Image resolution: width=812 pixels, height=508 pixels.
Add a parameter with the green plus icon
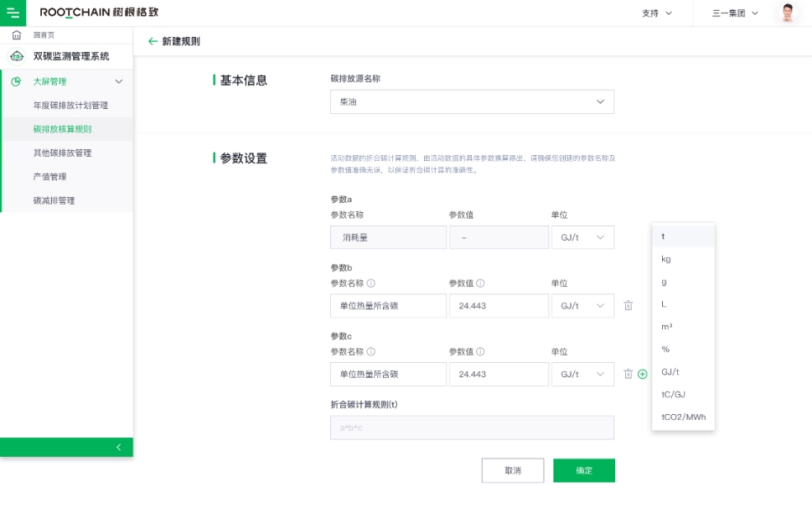tap(643, 374)
